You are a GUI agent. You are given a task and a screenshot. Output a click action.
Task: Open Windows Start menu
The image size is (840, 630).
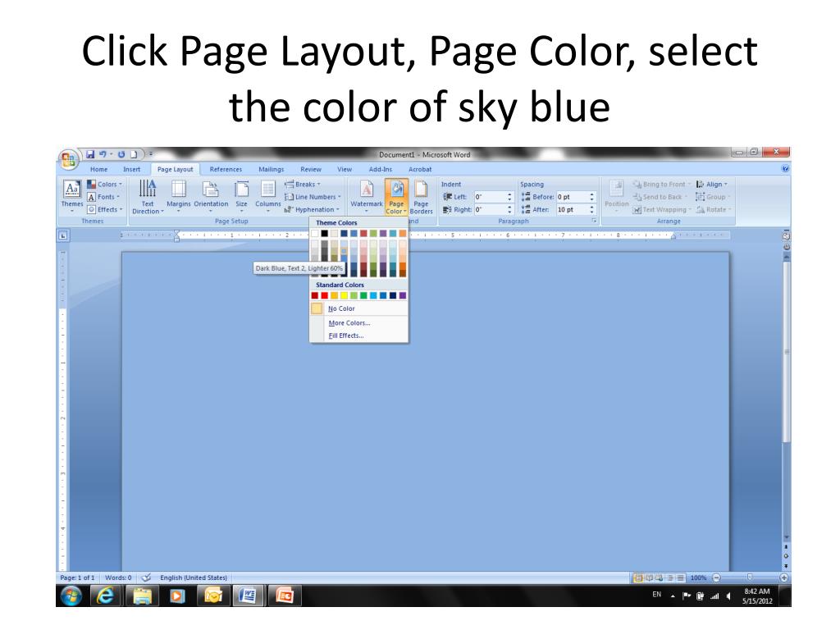click(71, 596)
